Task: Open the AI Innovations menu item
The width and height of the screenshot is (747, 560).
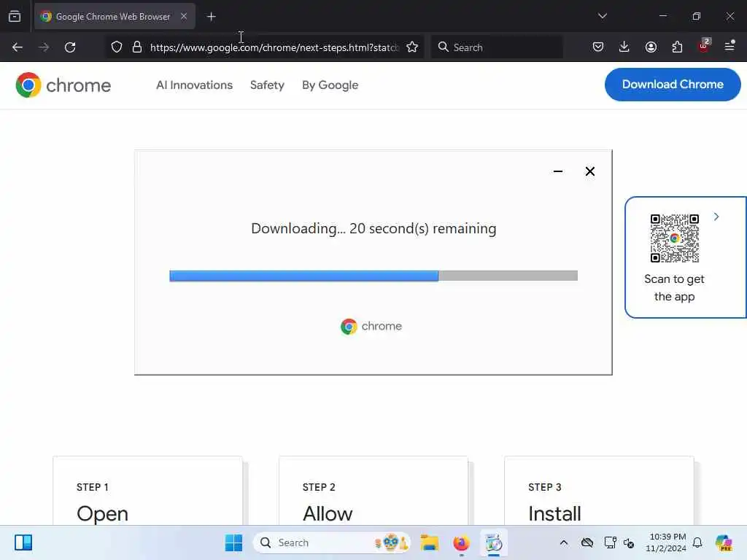Action: click(x=194, y=85)
